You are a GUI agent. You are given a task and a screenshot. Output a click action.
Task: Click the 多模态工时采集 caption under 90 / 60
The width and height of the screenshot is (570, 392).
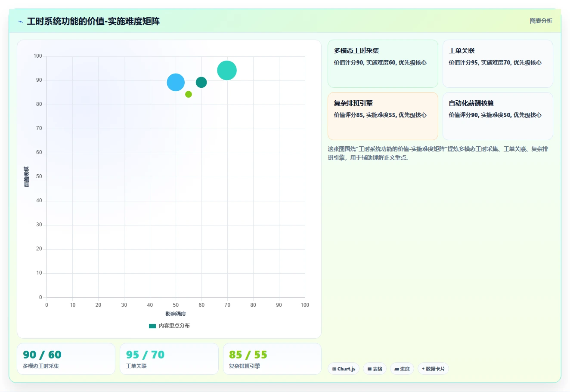coord(41,366)
